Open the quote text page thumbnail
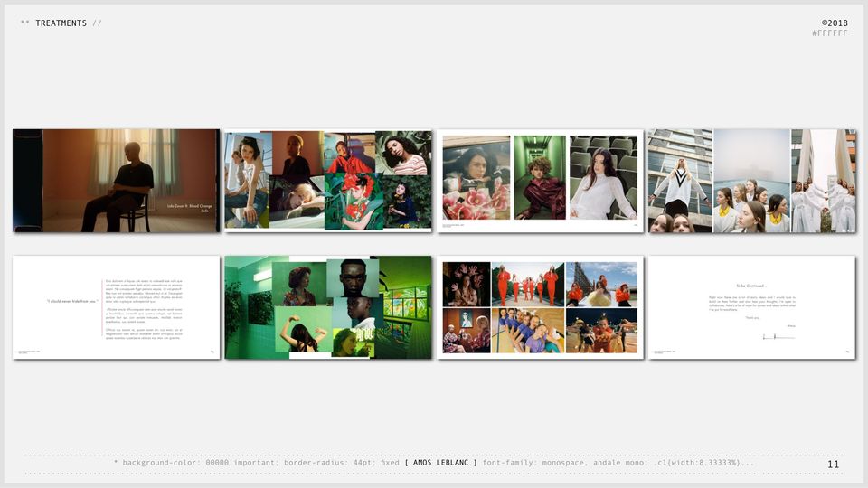 117,307
